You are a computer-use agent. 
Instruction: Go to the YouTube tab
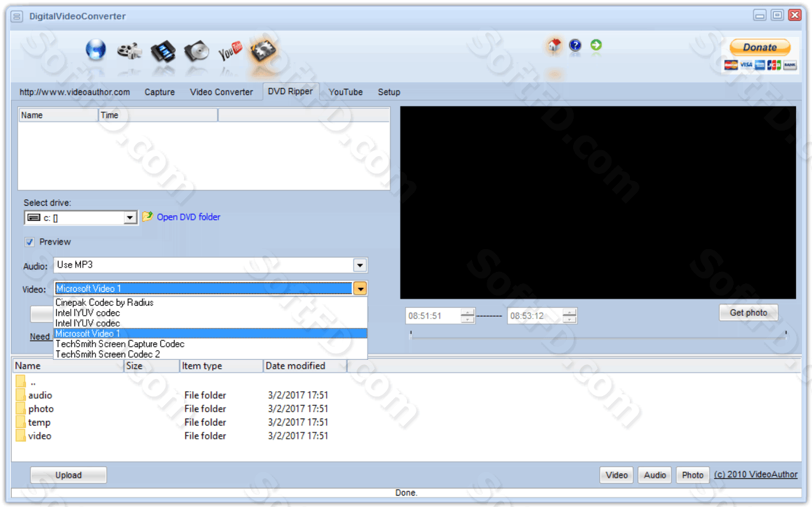point(346,92)
